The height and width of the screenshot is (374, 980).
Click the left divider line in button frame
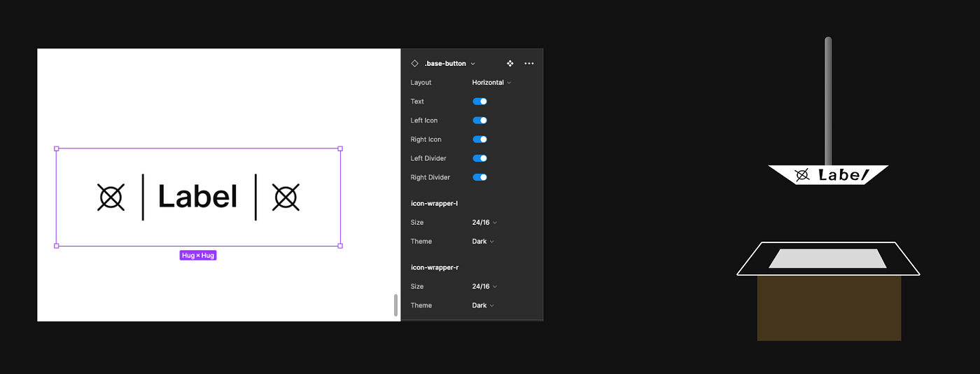click(143, 197)
